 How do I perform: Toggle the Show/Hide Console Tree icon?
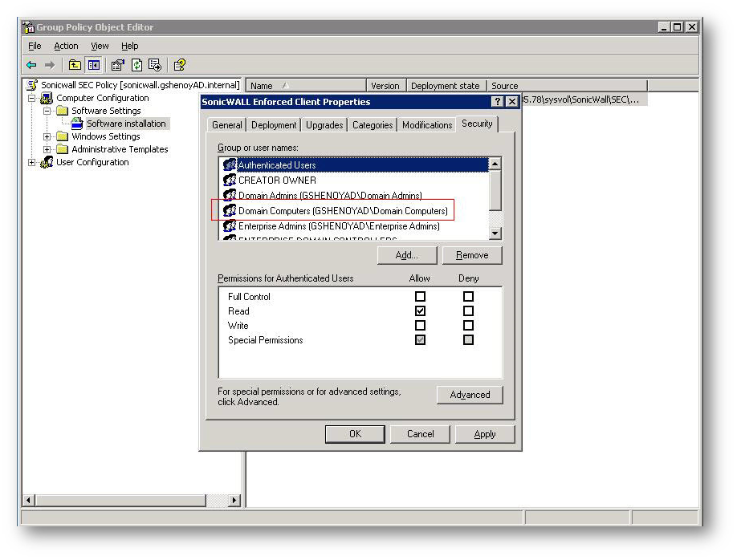(x=94, y=65)
